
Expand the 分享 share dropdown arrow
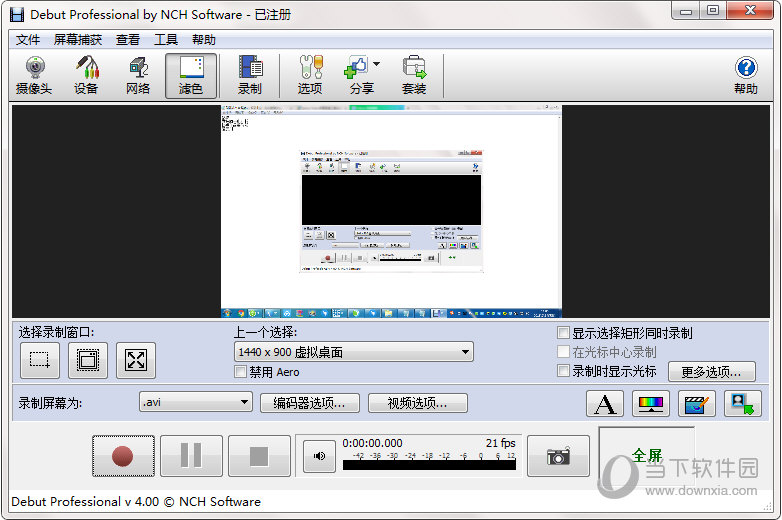pos(377,64)
